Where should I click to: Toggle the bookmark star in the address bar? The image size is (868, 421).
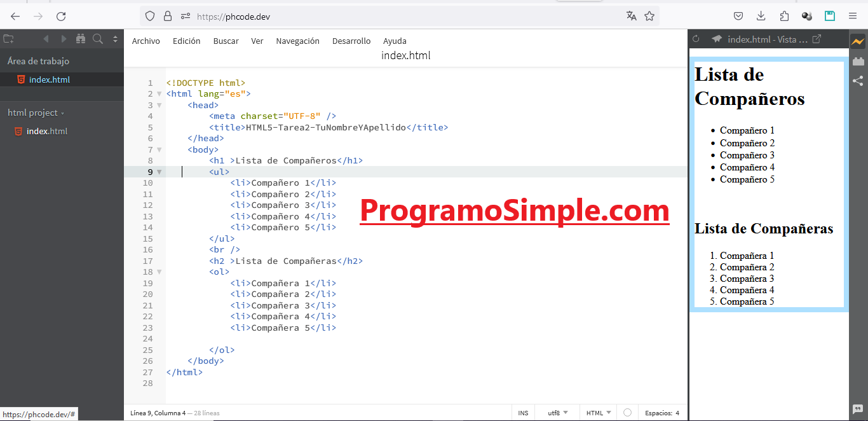coord(649,16)
